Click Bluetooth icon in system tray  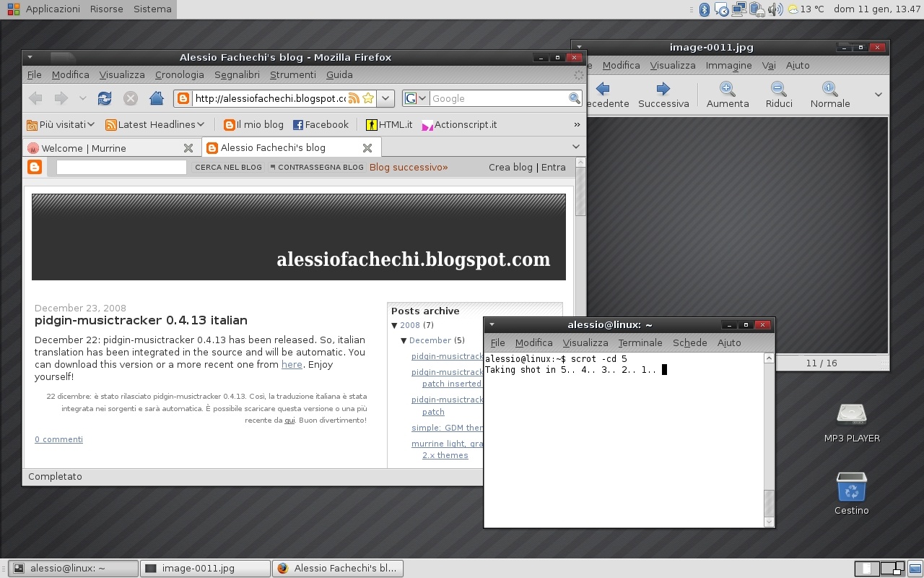pyautogui.click(x=705, y=9)
